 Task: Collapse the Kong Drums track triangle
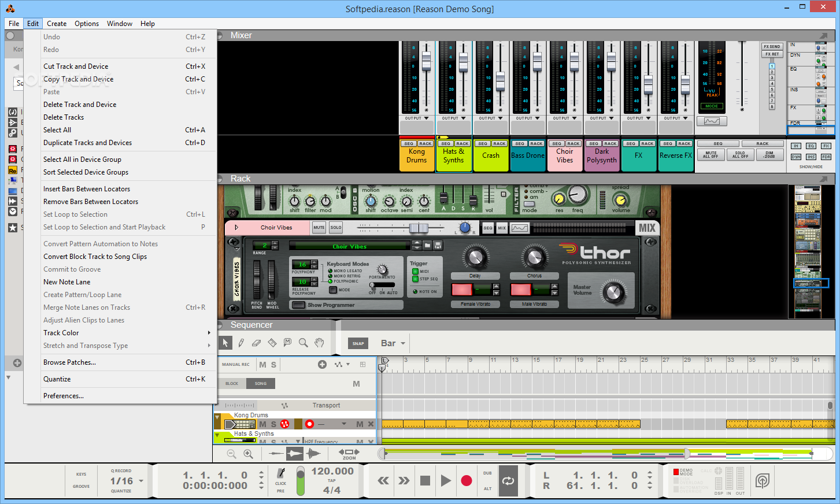coord(217,417)
